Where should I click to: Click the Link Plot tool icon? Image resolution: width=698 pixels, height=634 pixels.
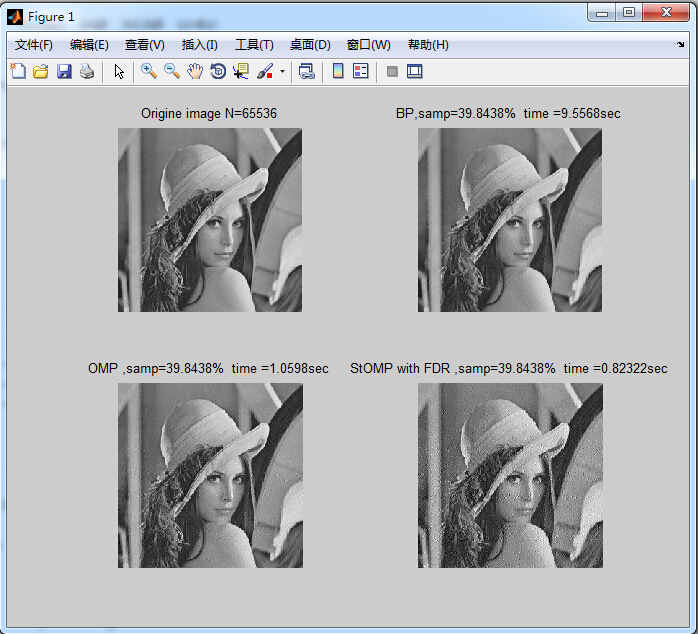(307, 71)
